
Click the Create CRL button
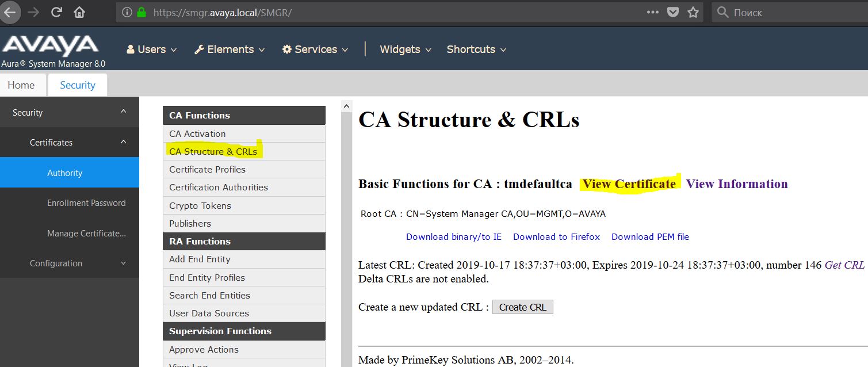[x=523, y=307]
